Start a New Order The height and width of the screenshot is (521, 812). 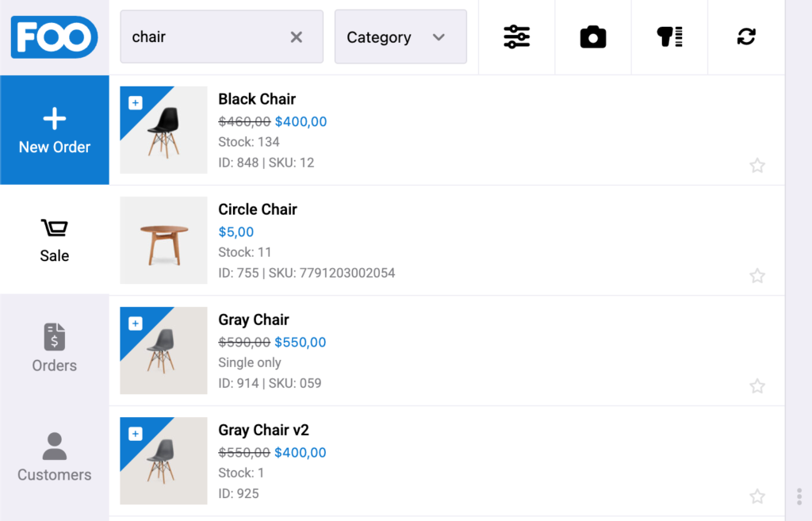(x=55, y=130)
